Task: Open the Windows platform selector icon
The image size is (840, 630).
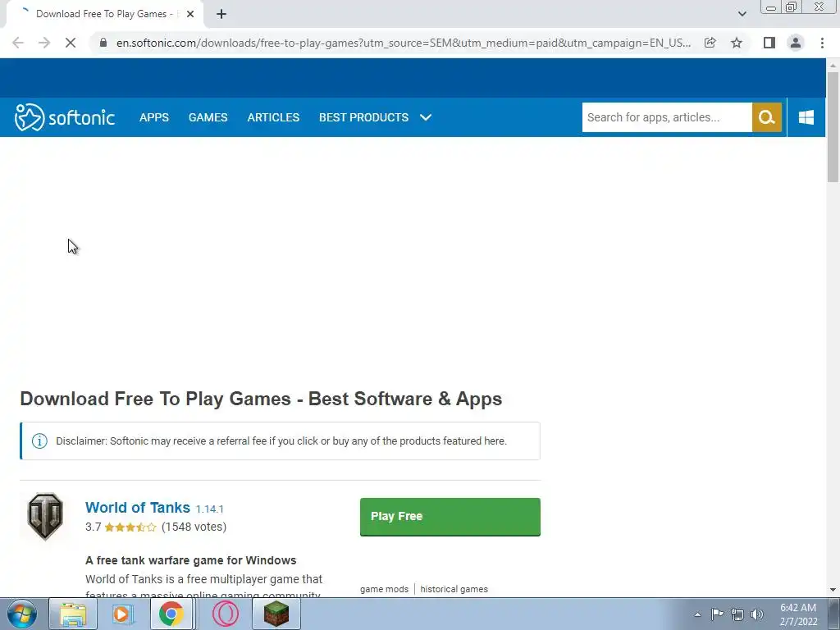Action: [x=806, y=117]
